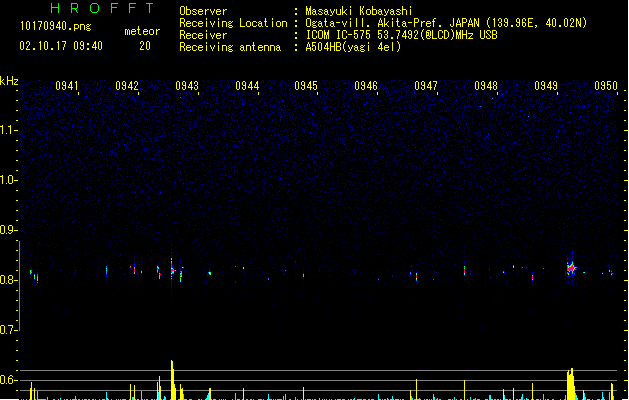Click the 0946 time marker
This screenshot has height=400, width=629.
pyautogui.click(x=366, y=86)
